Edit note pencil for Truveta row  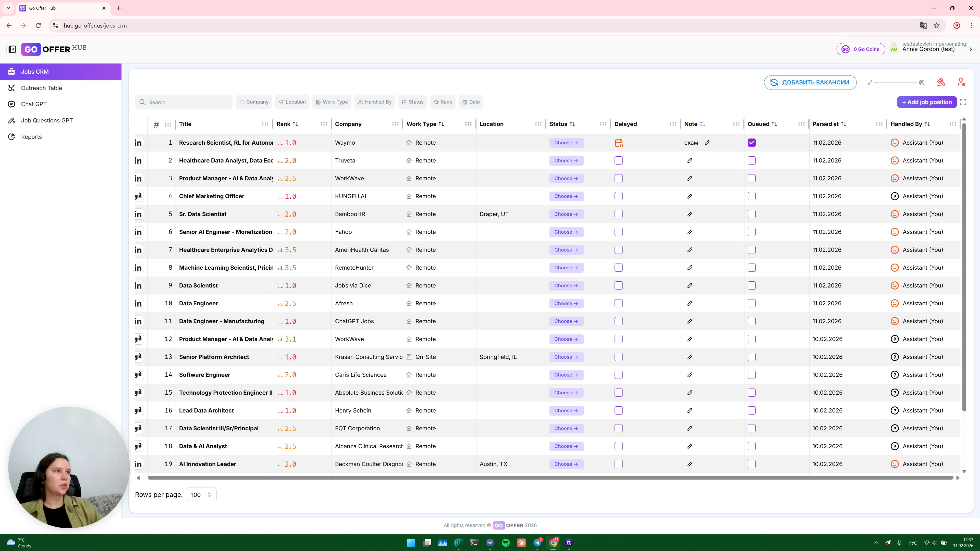(690, 160)
